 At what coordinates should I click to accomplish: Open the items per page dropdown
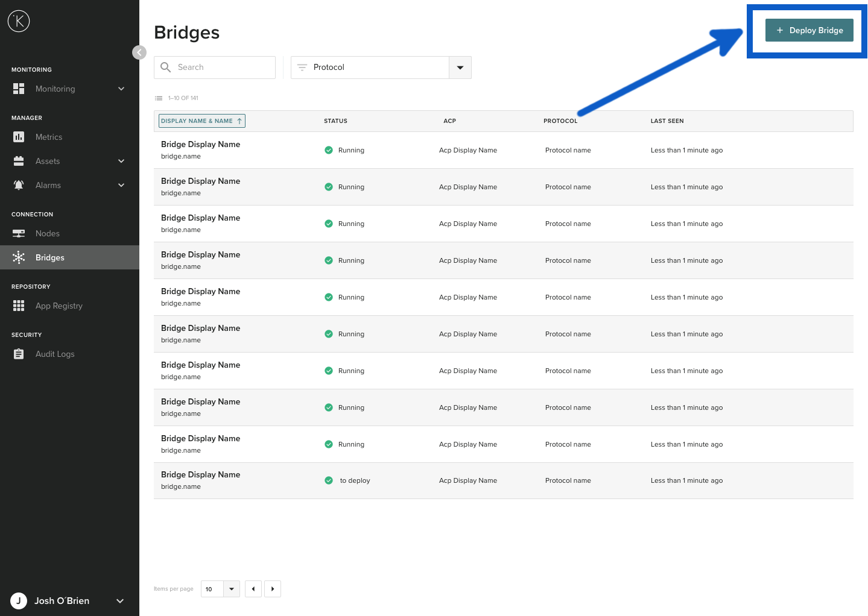pyautogui.click(x=230, y=589)
